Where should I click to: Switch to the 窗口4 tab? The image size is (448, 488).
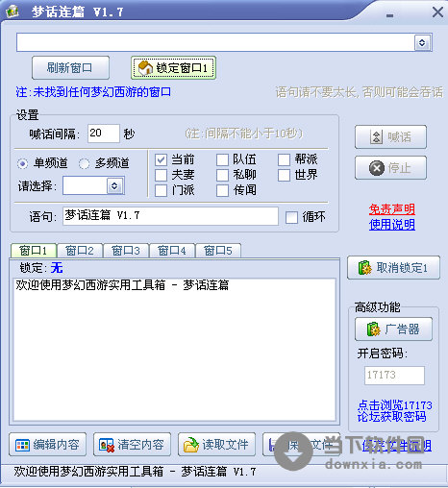[x=172, y=251]
